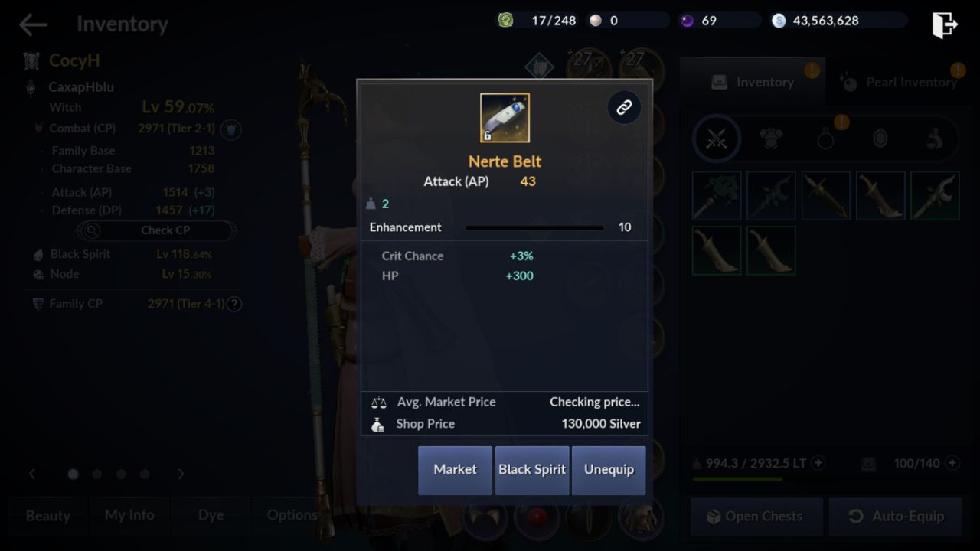Select the potion category filter icon
Screen dimensions: 980x551
coord(933,139)
